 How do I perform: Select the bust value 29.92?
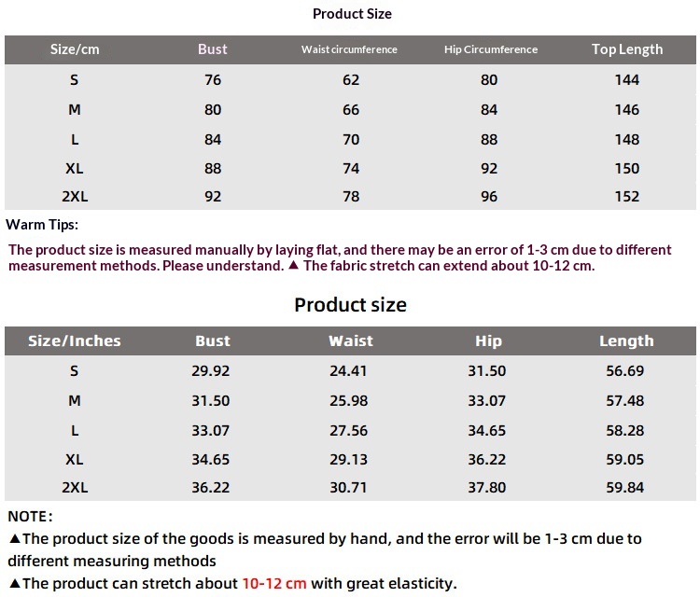213,371
